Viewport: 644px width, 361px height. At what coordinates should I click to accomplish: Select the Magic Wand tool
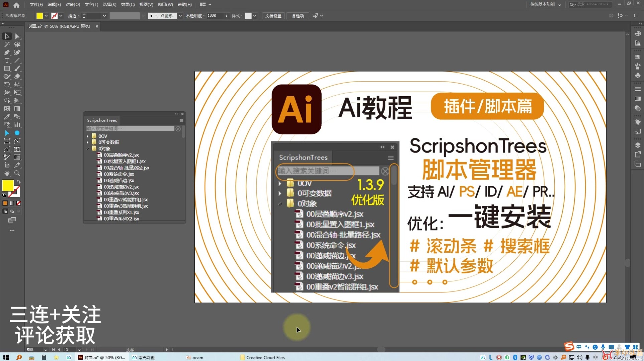pos(7,44)
